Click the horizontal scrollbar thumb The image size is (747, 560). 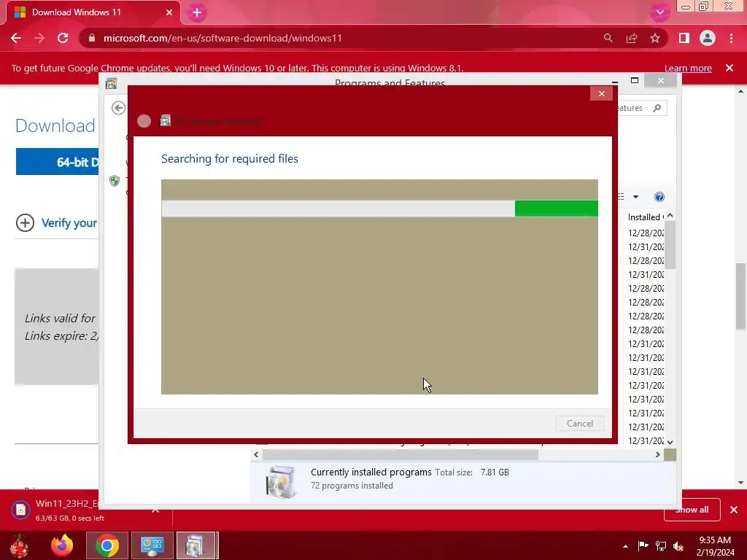point(400,455)
